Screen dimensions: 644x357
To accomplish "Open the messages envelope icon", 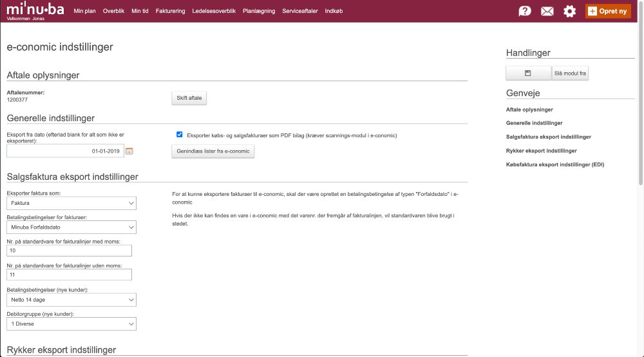I will [547, 11].
